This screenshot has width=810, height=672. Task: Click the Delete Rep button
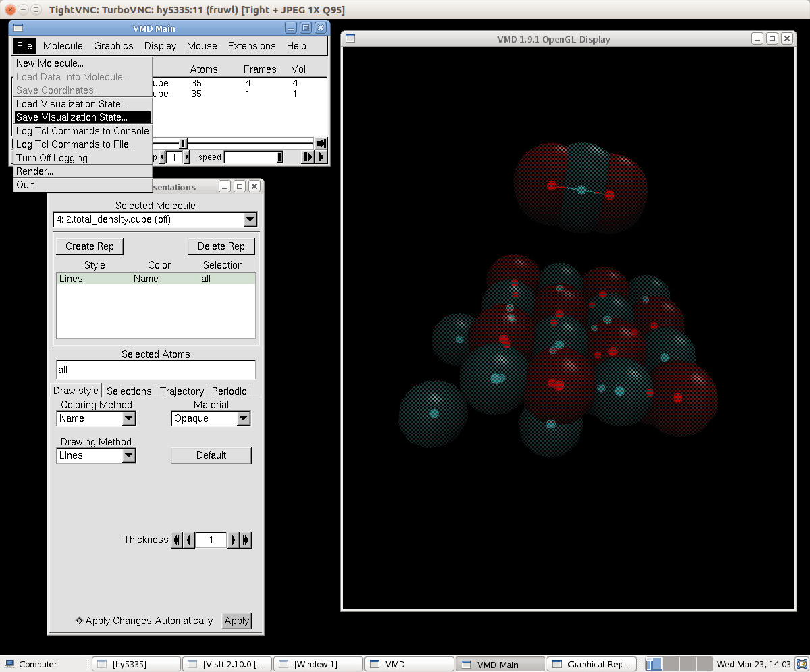point(221,246)
